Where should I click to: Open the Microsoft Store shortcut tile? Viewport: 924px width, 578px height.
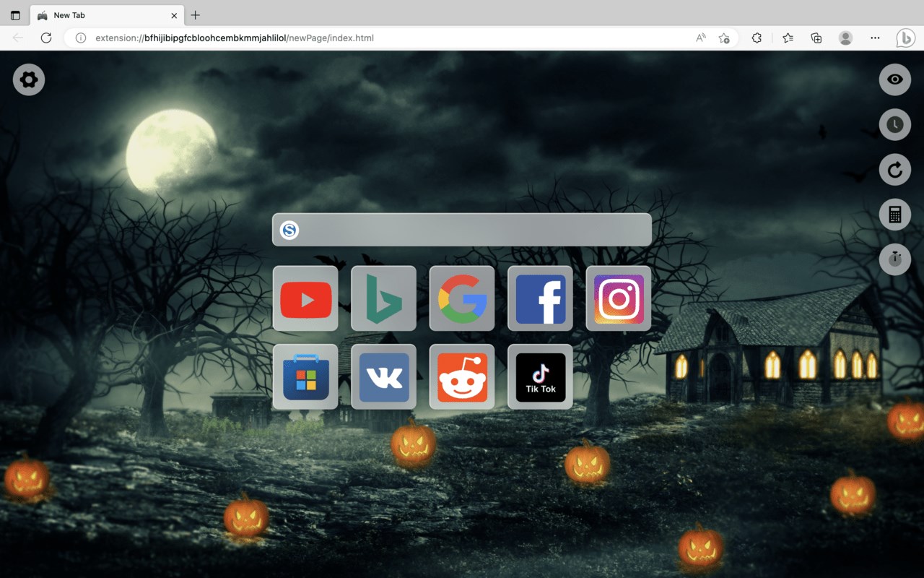(305, 376)
